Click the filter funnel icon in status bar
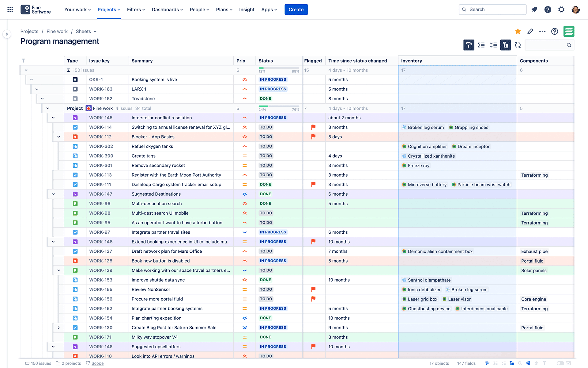588x368 pixels. tap(544, 363)
